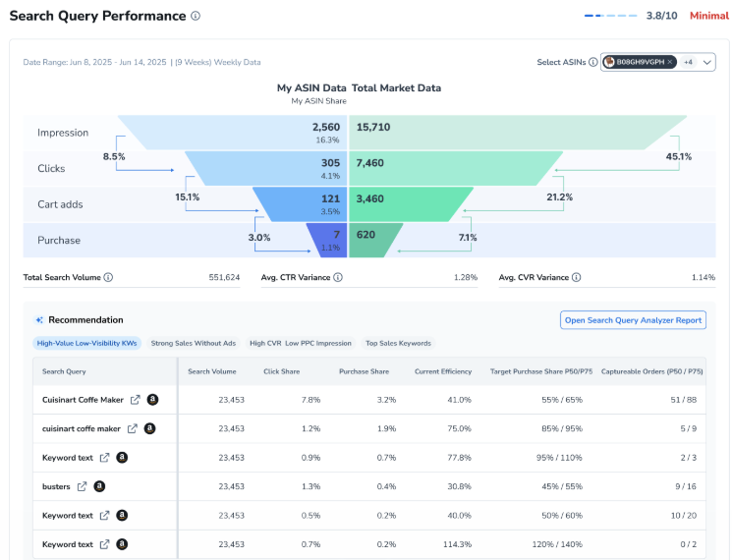Click the +4 additional ASINs badge
The width and height of the screenshot is (732, 560).
[688, 62]
